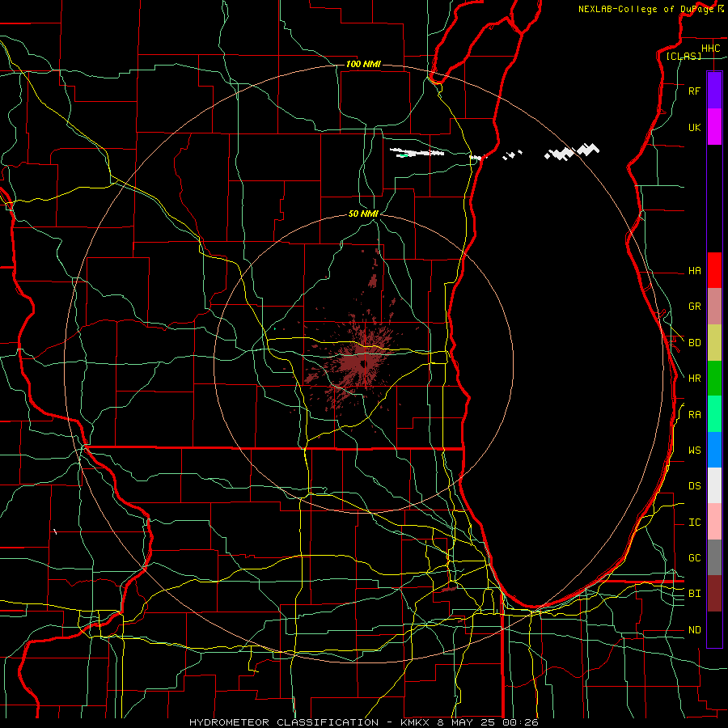Click the 'HA' legend label

point(694,270)
